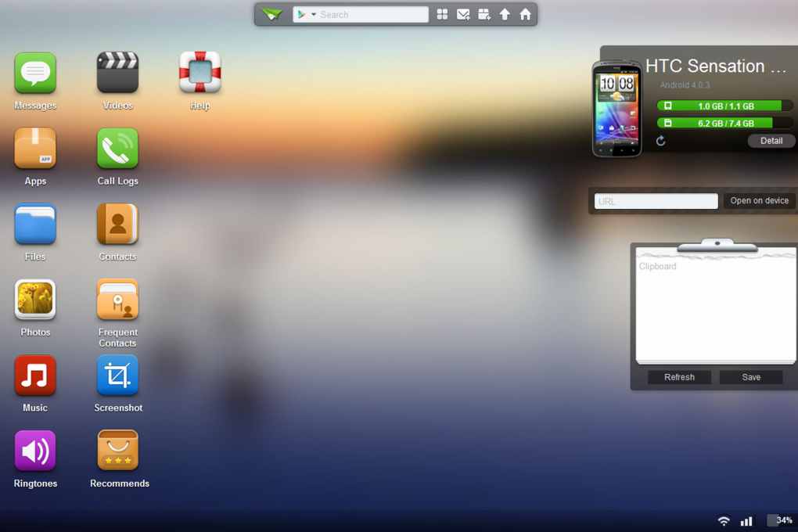Image resolution: width=798 pixels, height=532 pixels.
Task: Compose a new message via envelope icon
Action: click(463, 14)
